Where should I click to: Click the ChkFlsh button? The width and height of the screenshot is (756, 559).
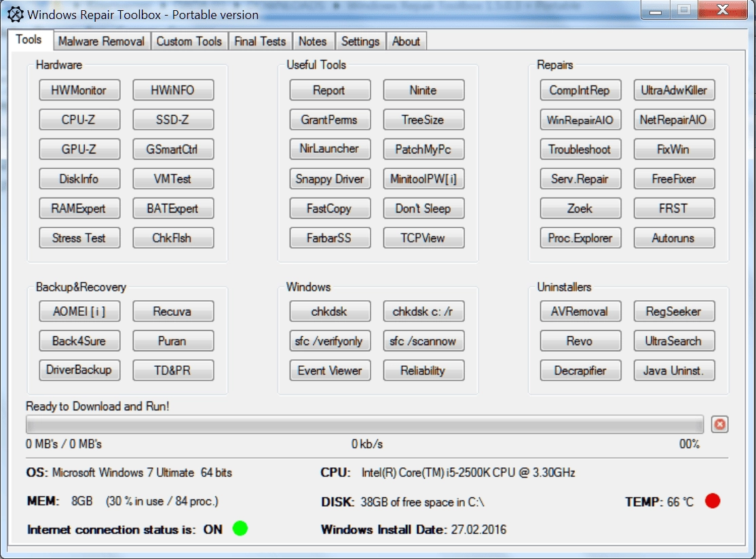point(173,238)
